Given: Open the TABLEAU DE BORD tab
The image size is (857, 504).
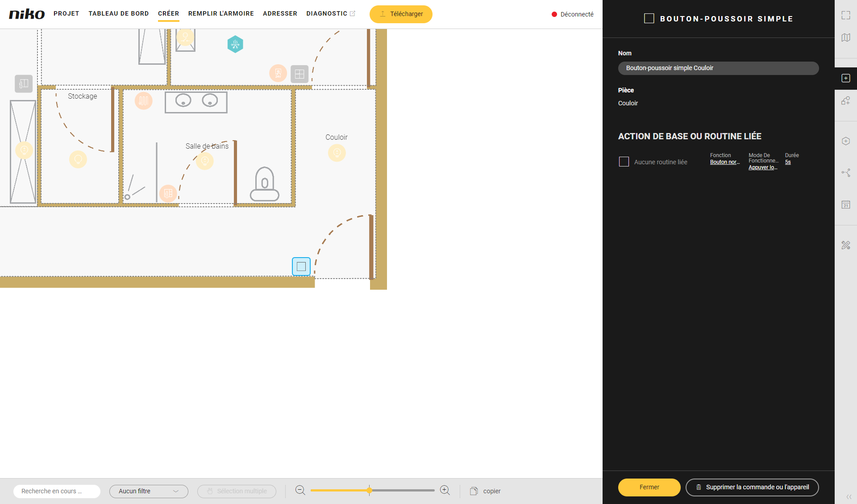Looking at the screenshot, I should coord(118,13).
